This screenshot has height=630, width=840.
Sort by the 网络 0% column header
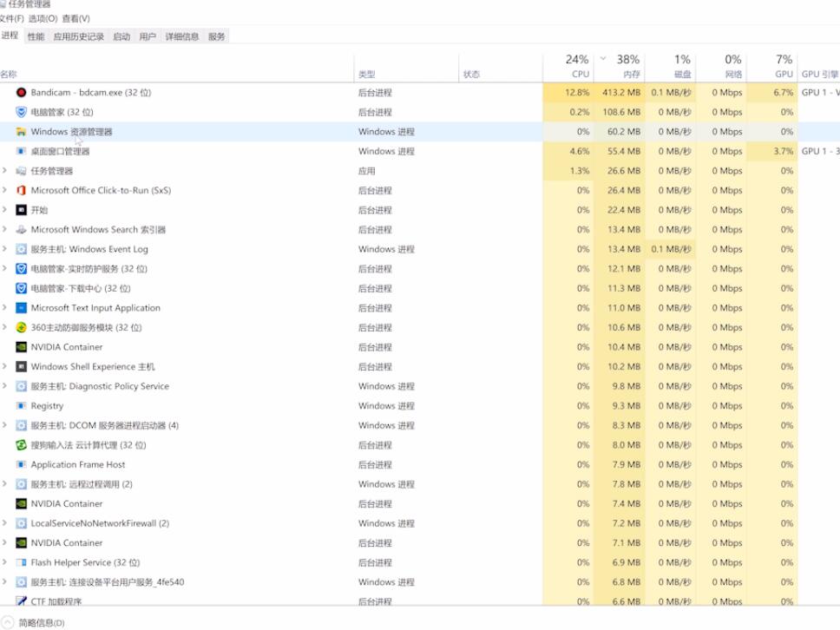(720, 68)
